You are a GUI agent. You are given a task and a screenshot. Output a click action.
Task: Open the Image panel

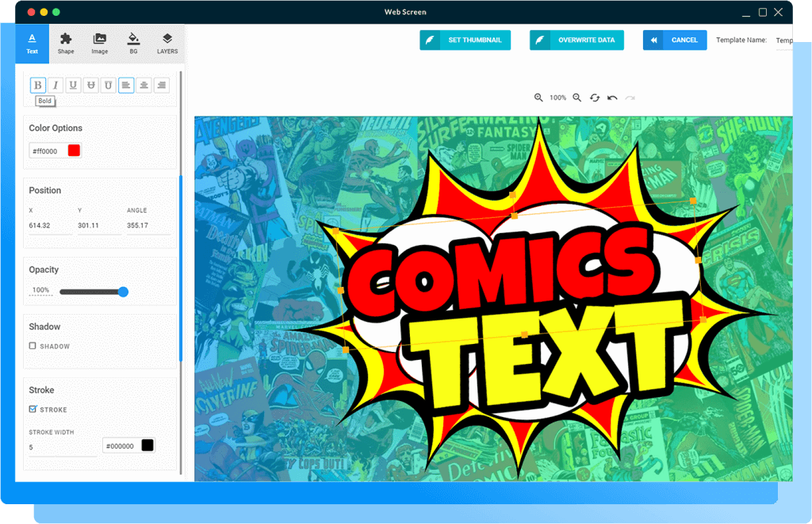point(99,43)
